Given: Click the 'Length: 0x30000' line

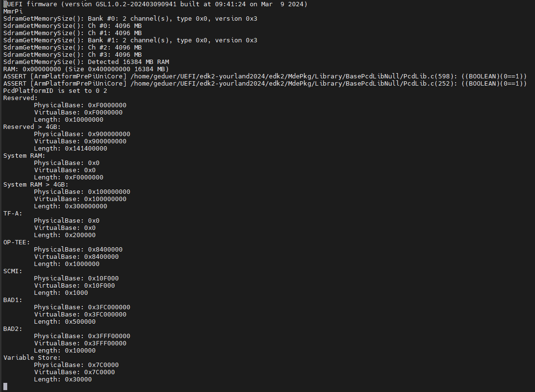Looking at the screenshot, I should coord(63,379).
